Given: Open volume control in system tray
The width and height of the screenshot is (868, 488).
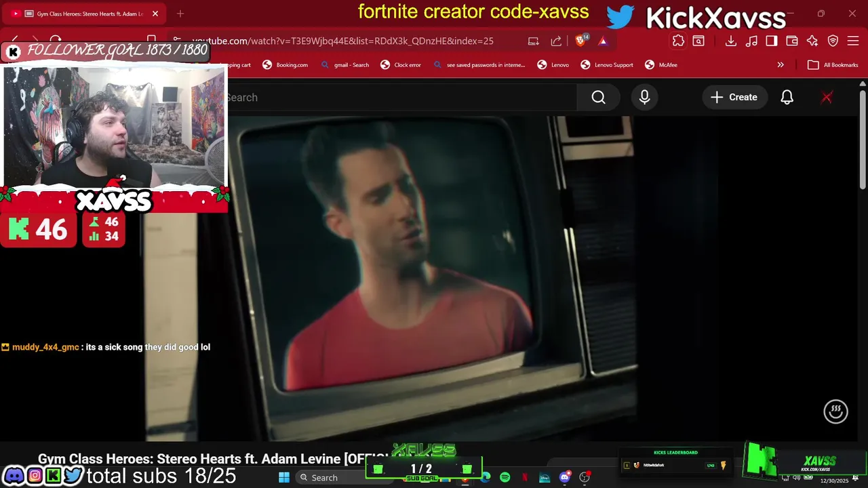Looking at the screenshot, I should pyautogui.click(x=797, y=477).
